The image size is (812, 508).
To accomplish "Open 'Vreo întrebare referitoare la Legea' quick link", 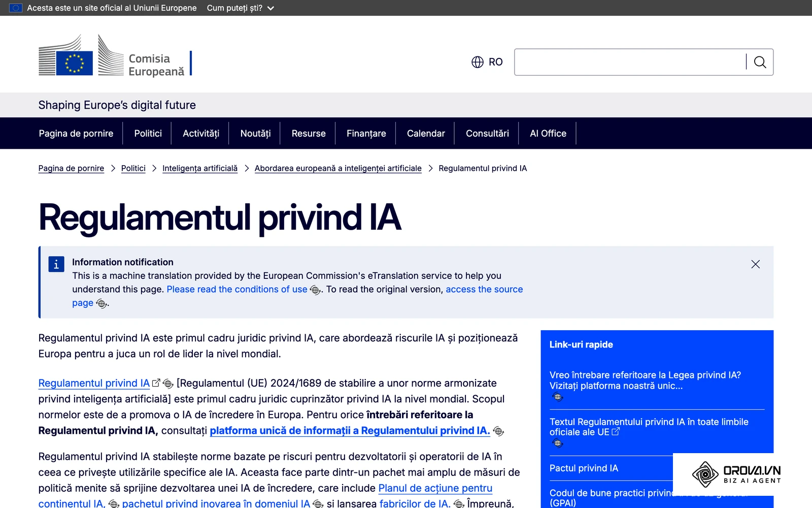I will coord(645,380).
